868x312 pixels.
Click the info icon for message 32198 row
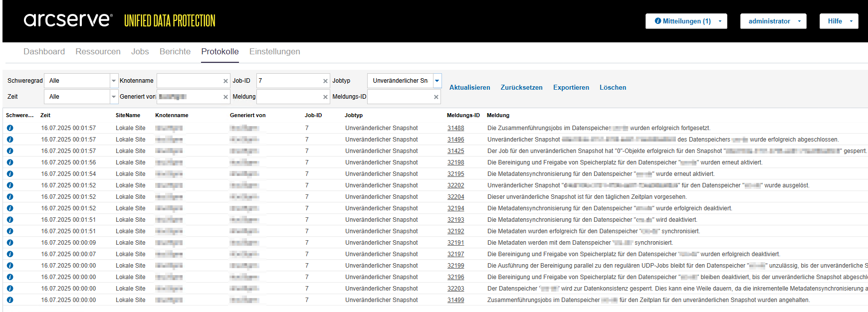point(10,162)
